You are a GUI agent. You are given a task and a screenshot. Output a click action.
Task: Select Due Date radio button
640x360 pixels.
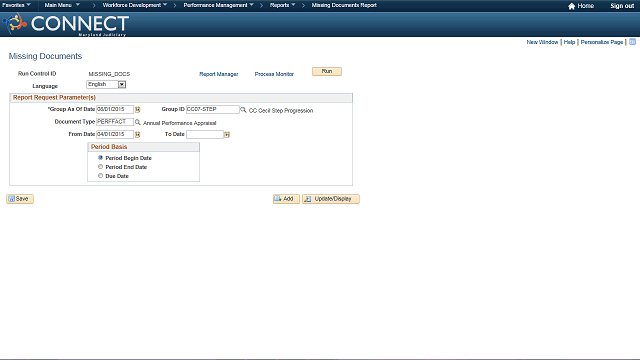tap(100, 176)
